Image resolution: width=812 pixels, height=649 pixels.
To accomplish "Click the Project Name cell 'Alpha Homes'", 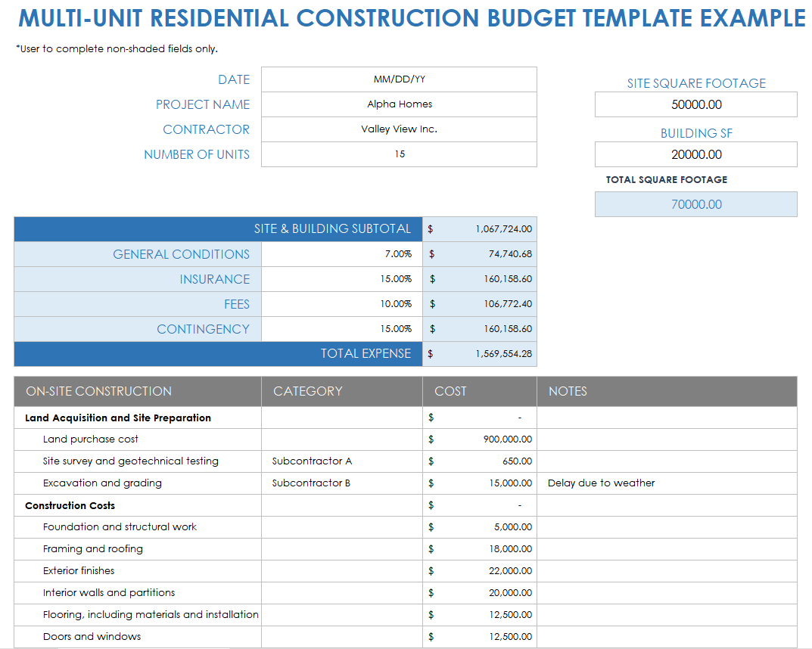I will 399,104.
